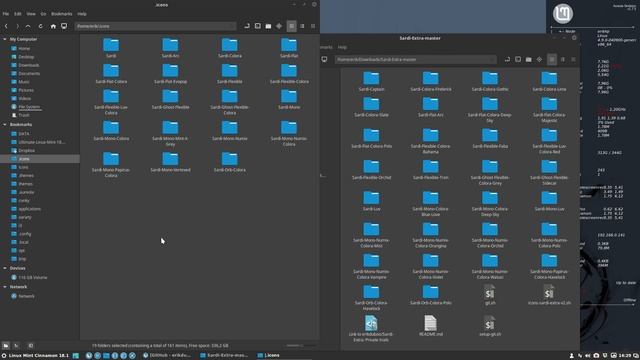Image resolution: width=640 pixels, height=360 pixels.
Task: Select Sardi-Orb-Colora folder in .icons window
Action: tap(230, 162)
